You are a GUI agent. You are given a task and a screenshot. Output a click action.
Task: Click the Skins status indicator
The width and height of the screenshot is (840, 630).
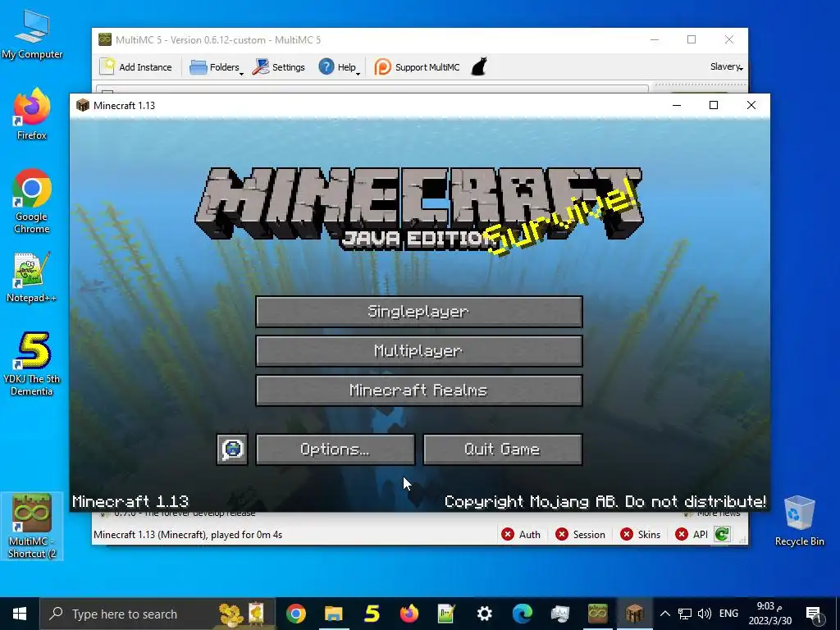(x=640, y=534)
